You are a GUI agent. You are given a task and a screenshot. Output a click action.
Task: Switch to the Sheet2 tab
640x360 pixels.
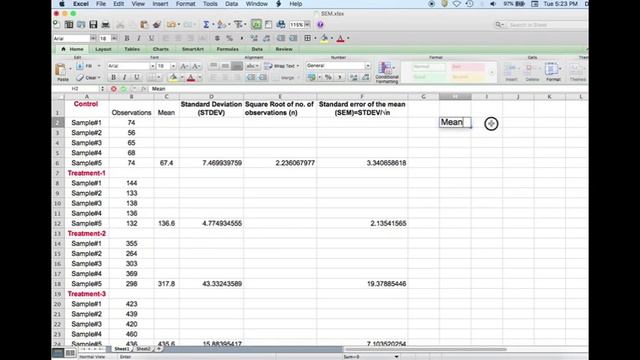[143, 349]
